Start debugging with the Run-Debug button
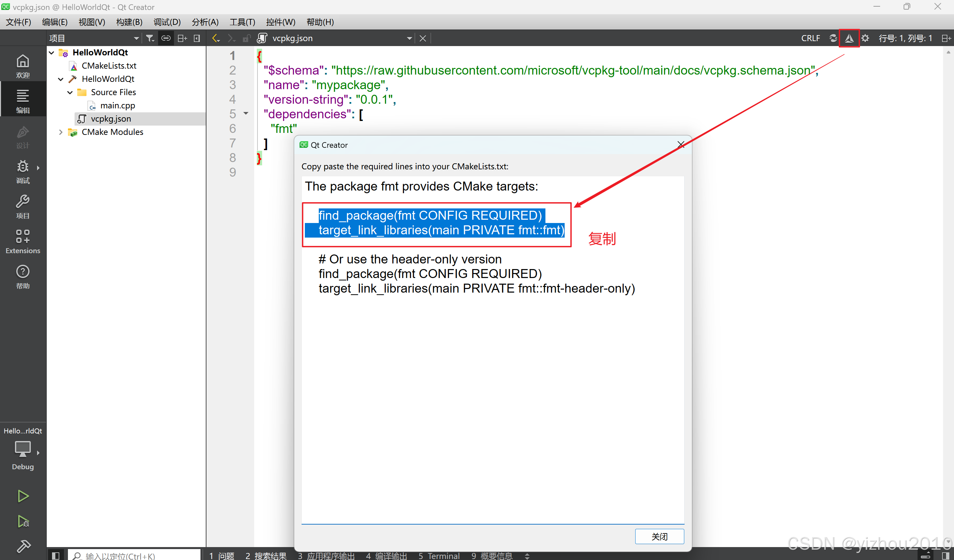This screenshot has width=954, height=560. (23, 521)
